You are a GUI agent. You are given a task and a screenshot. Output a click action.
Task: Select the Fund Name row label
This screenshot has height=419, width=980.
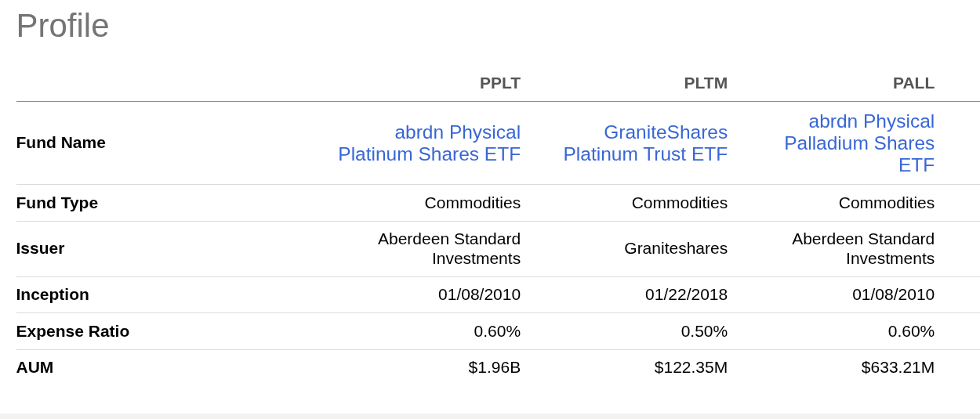pyautogui.click(x=61, y=143)
